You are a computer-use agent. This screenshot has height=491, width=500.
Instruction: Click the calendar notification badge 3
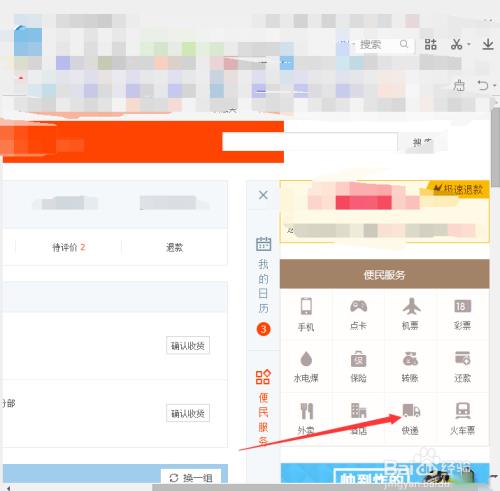pyautogui.click(x=263, y=329)
